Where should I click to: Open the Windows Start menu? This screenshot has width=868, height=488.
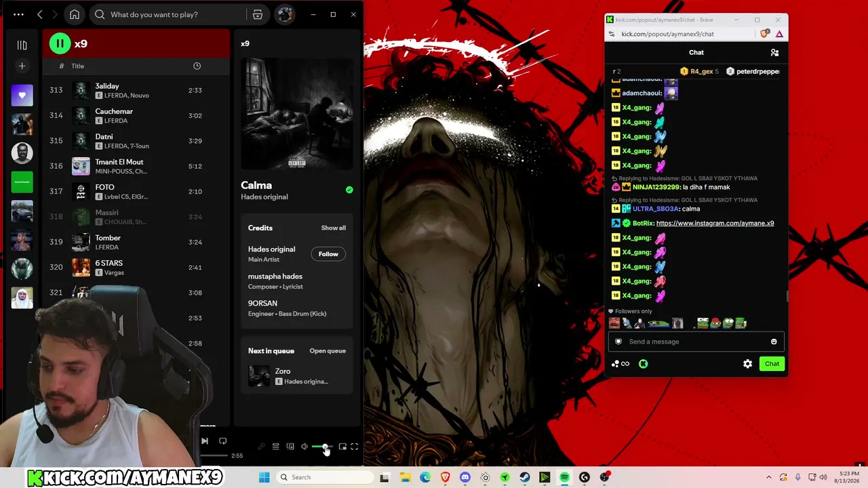[264, 477]
